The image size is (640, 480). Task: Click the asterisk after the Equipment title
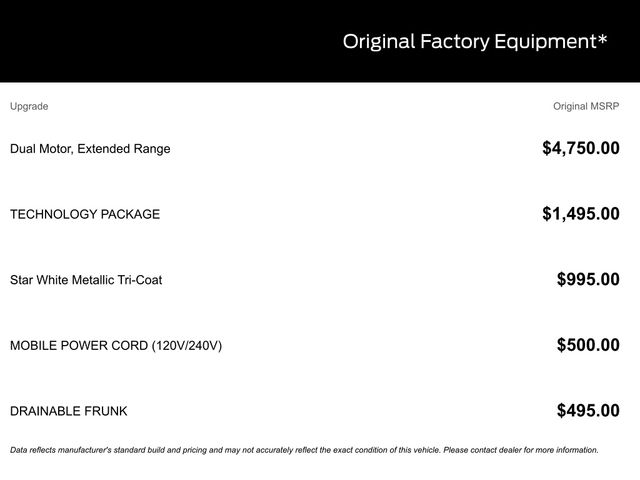click(602, 40)
